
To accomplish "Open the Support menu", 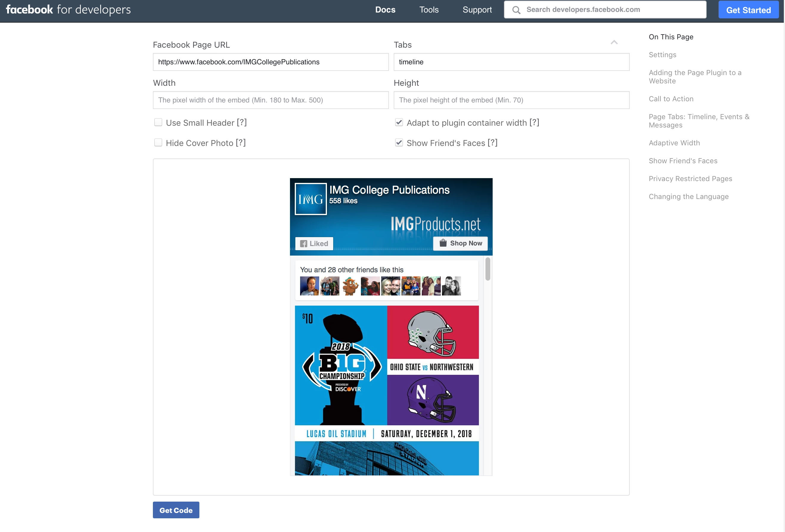I will [x=477, y=10].
